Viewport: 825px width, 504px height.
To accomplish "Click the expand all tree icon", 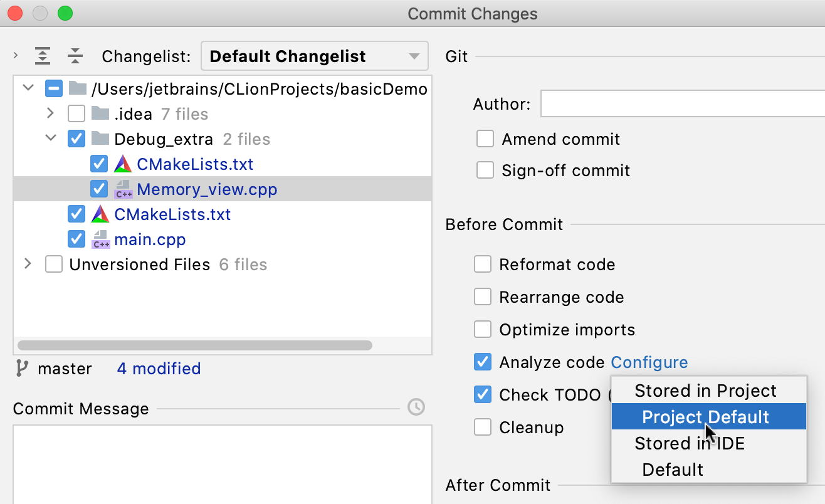I will [x=42, y=56].
